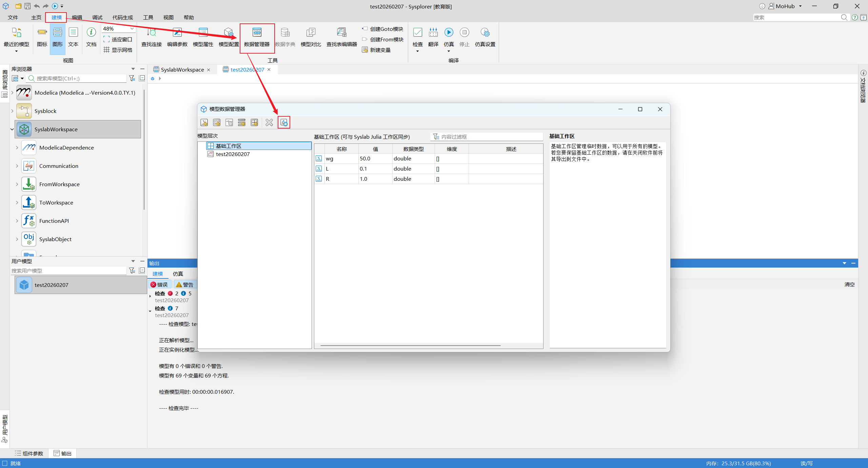Image resolution: width=868 pixels, height=468 pixels.
Task: Click add table-grid icon in data manager toolbar
Action: [x=254, y=122]
